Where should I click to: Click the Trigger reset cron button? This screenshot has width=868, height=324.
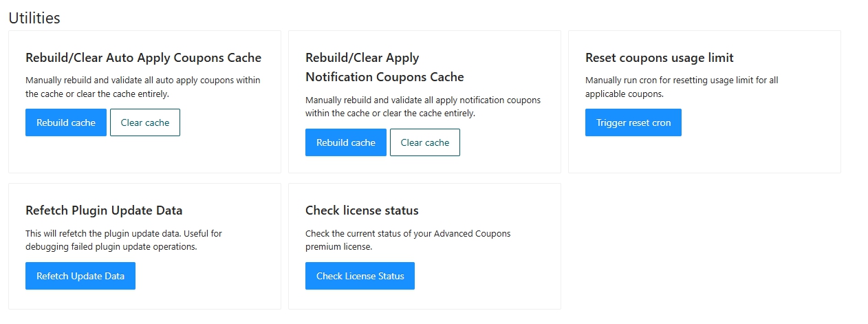[633, 122]
